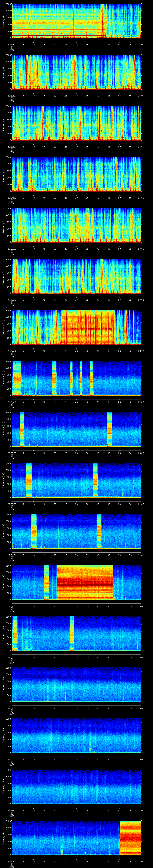Click the first burst at 5s in 22:29 spectrogram
153x868 pixels.
(22, 429)
